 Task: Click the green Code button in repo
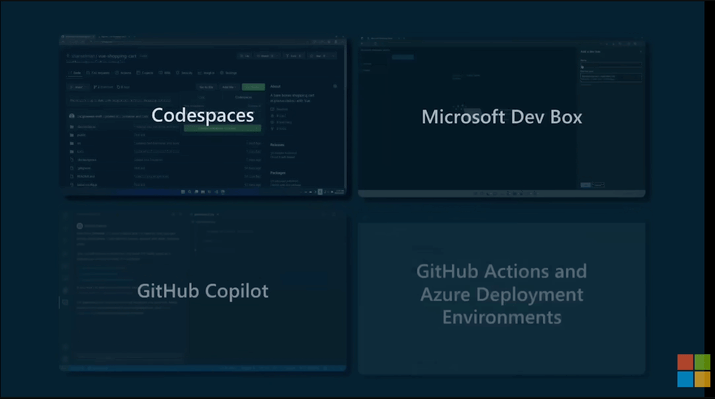[253, 87]
